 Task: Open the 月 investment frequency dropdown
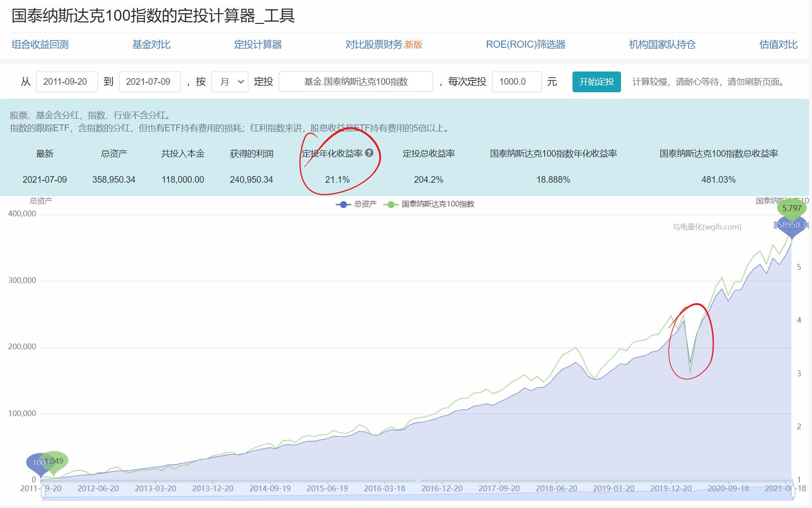pyautogui.click(x=229, y=81)
